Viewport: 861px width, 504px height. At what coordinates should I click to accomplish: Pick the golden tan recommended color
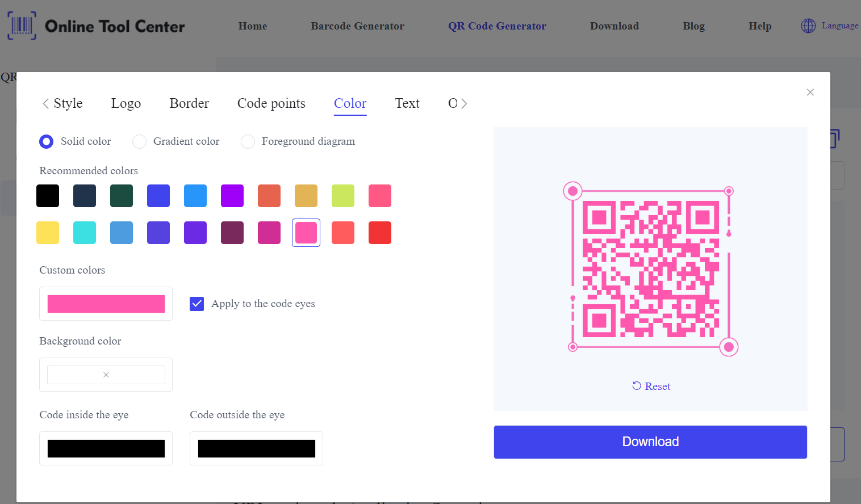point(306,196)
